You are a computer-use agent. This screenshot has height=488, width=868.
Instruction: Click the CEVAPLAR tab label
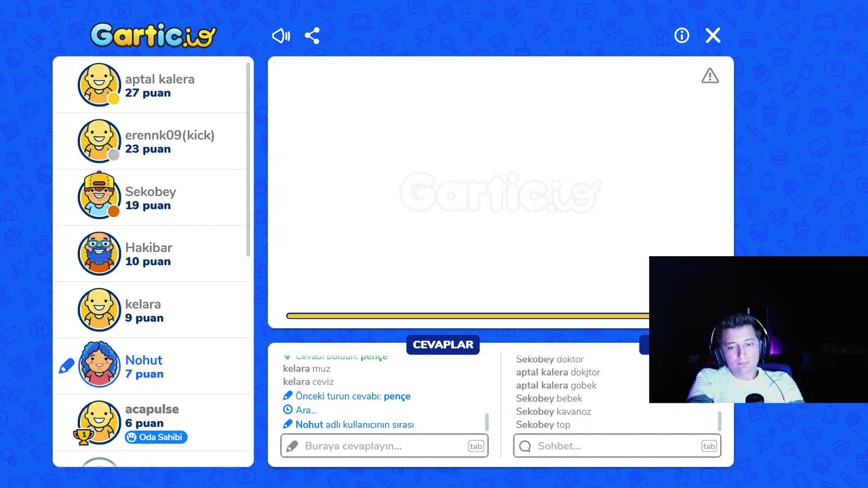coord(443,344)
